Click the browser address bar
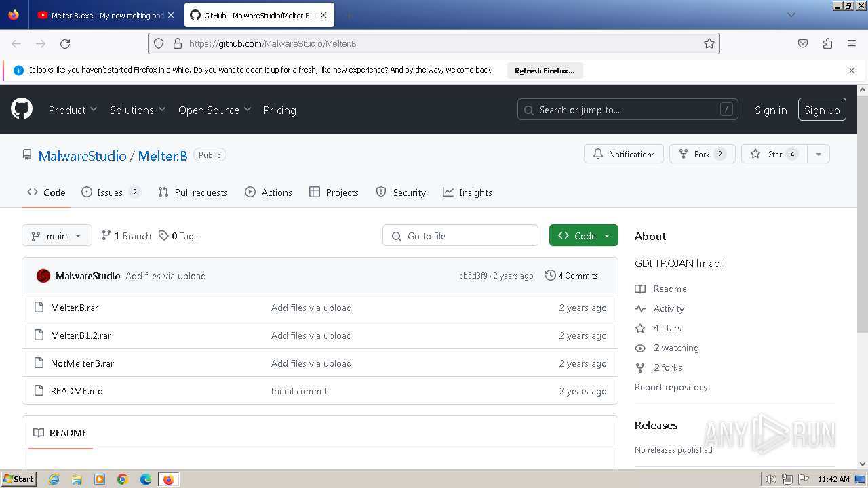 pos(434,43)
